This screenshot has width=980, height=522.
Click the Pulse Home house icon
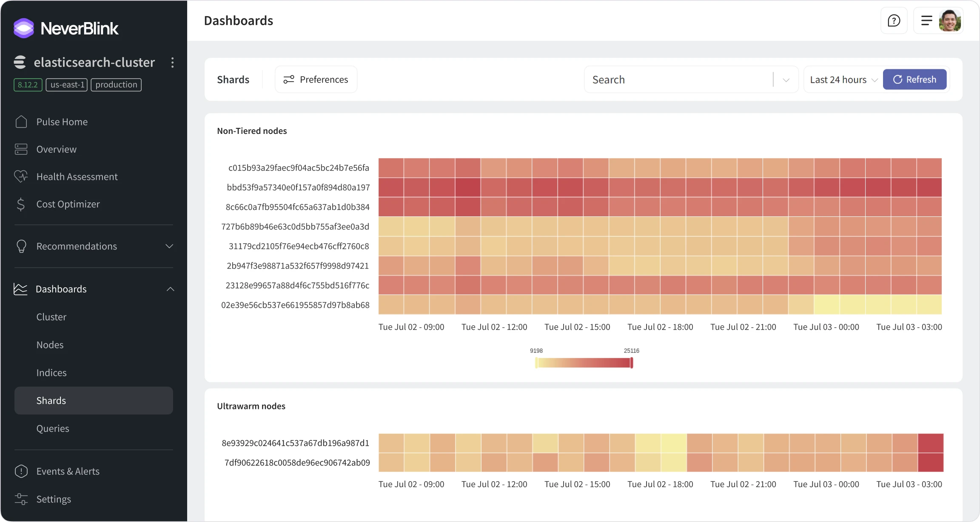click(21, 122)
